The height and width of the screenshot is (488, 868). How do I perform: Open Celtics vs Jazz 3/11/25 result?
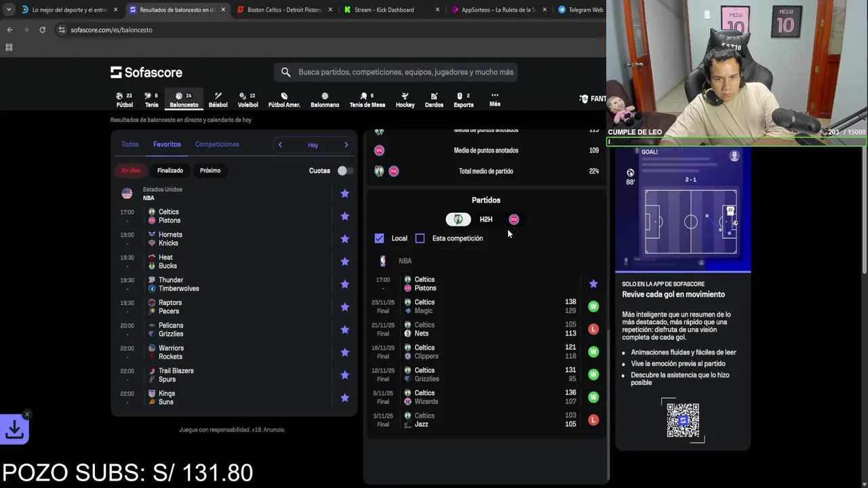[486, 420]
